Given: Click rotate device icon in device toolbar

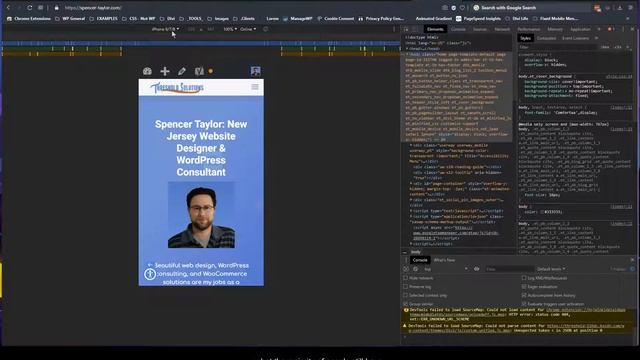Looking at the screenshot, I should tap(265, 29).
